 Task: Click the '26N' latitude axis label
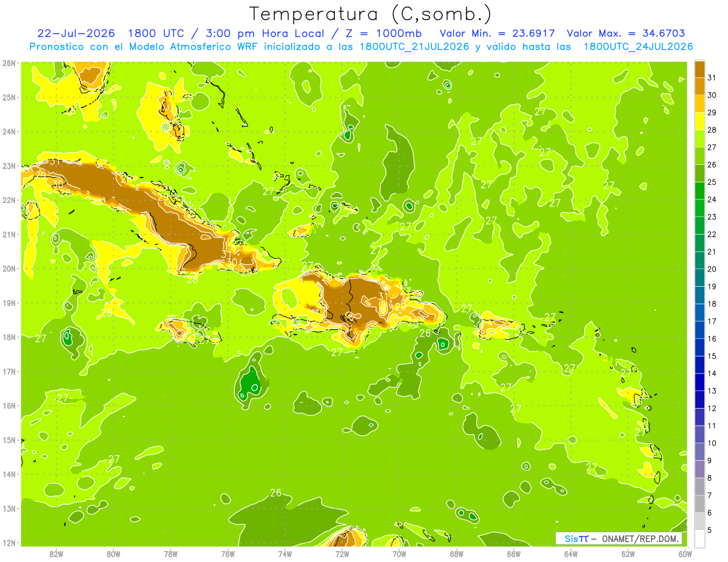point(8,63)
